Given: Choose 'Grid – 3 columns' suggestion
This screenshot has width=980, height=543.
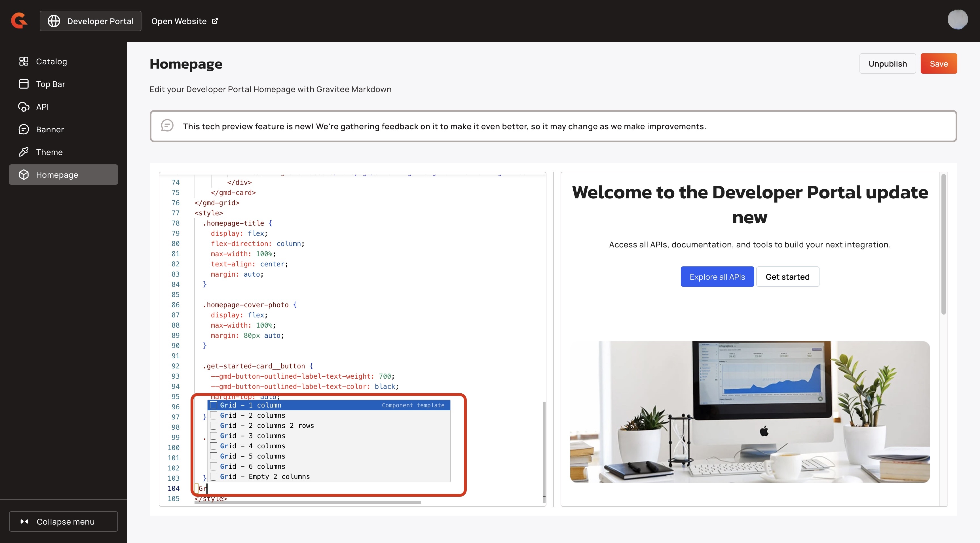Looking at the screenshot, I should click(253, 436).
